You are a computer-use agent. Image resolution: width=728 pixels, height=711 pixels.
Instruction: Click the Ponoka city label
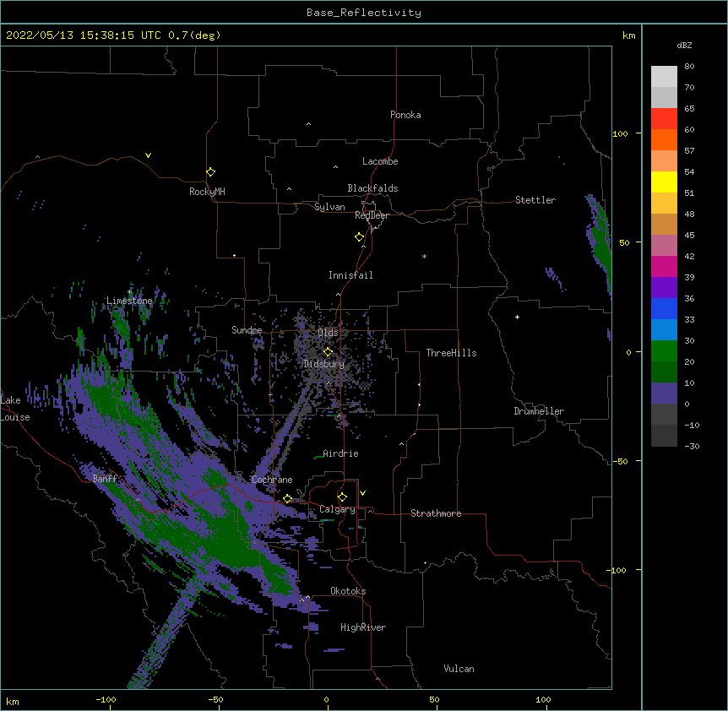pos(405,115)
